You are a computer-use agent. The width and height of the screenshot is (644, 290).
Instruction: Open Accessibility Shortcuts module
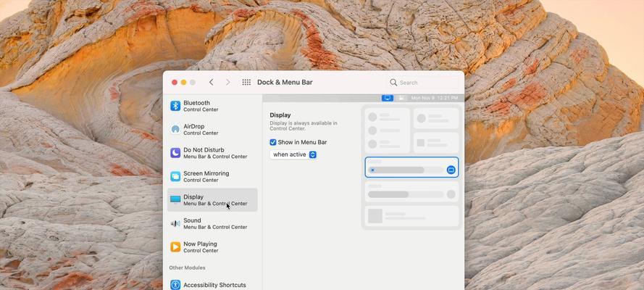tap(212, 285)
